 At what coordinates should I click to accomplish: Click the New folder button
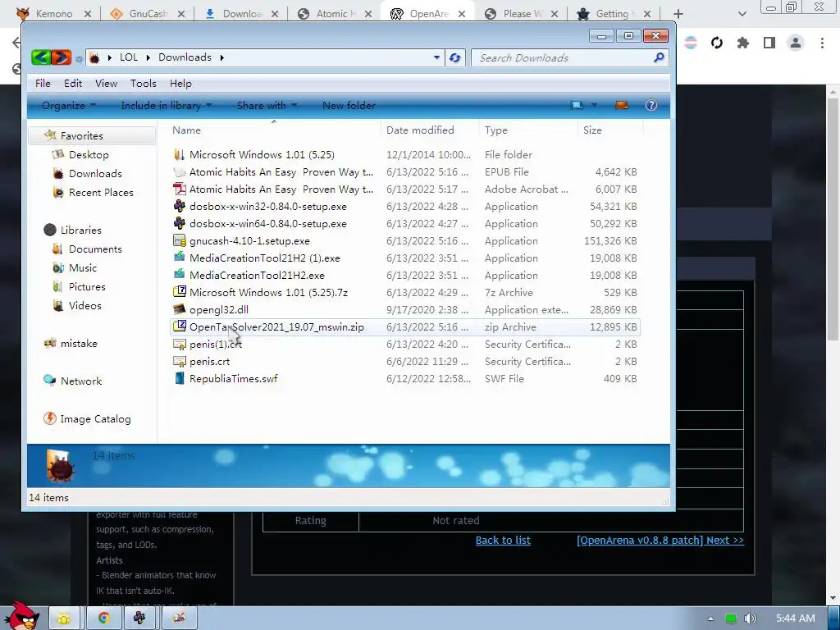click(x=349, y=106)
